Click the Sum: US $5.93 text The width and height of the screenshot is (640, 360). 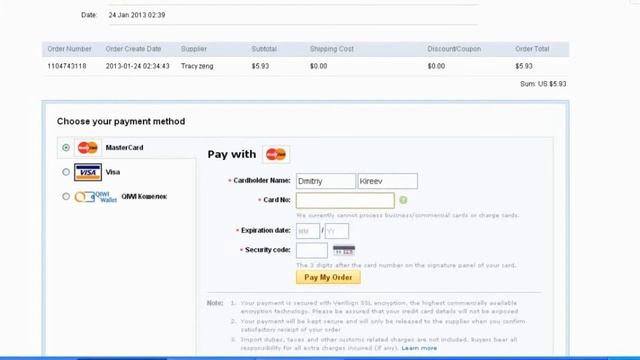pos(543,84)
